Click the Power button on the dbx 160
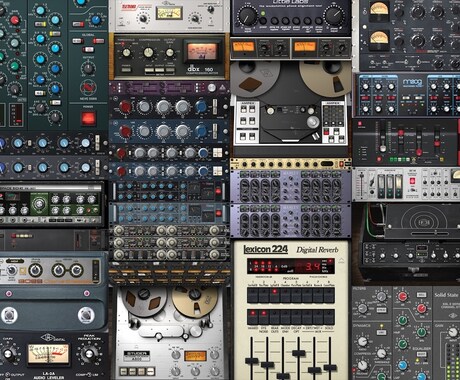 (x=126, y=69)
